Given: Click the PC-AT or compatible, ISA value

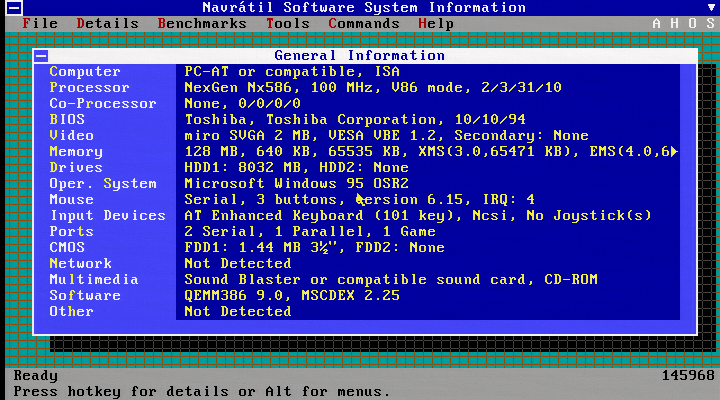Looking at the screenshot, I should tap(292, 72).
